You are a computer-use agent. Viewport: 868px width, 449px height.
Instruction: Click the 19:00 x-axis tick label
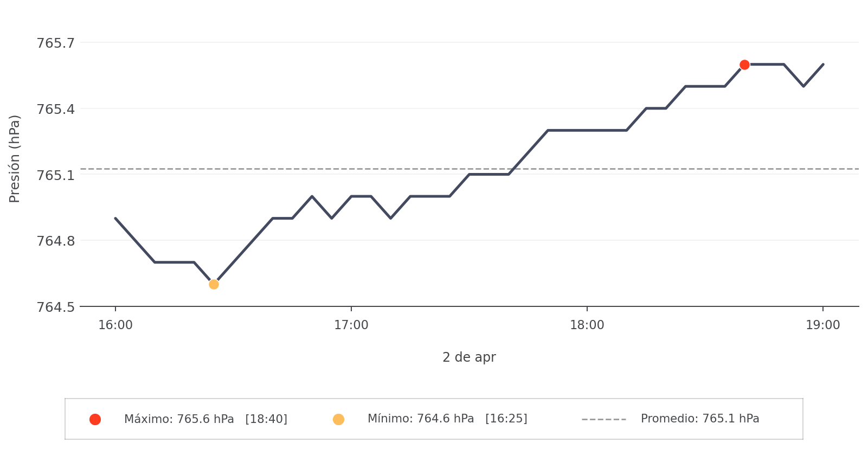823,325
